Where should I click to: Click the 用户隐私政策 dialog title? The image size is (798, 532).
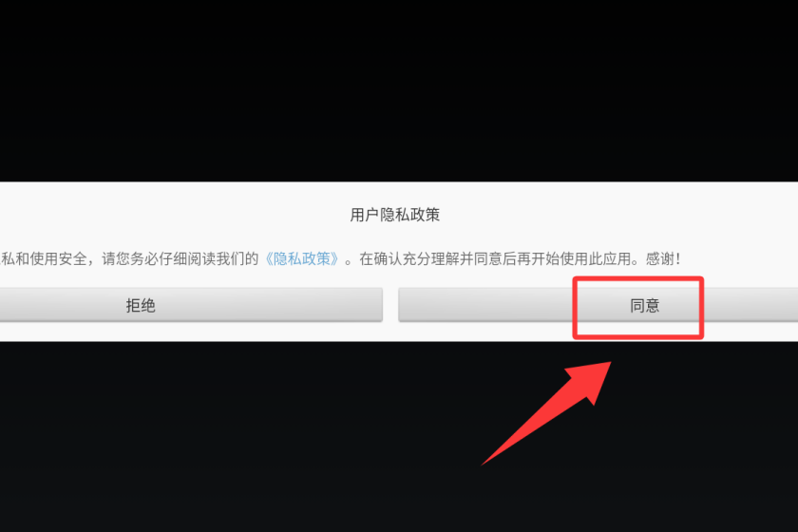[395, 215]
